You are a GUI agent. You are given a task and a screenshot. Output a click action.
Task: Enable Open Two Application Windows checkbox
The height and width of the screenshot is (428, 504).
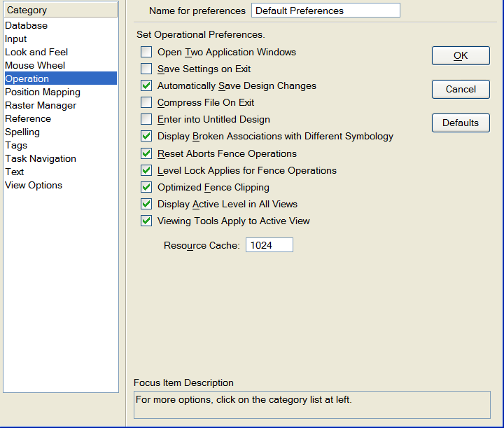pyautogui.click(x=146, y=52)
